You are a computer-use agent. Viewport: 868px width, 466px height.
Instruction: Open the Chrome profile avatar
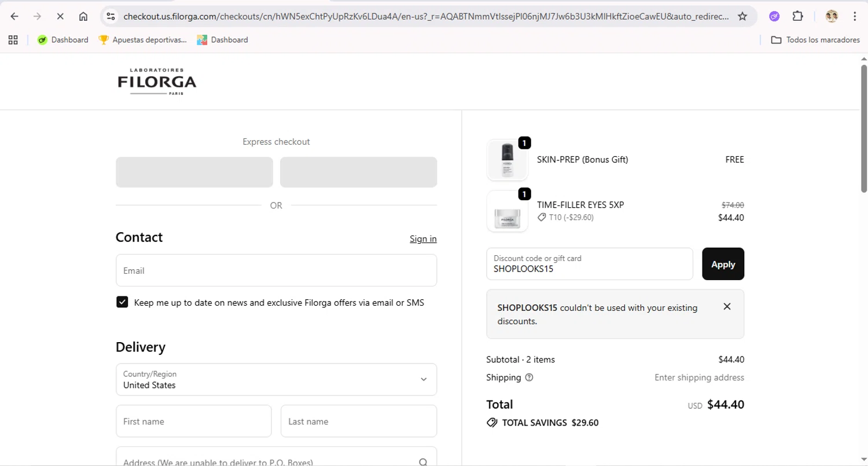click(x=832, y=16)
